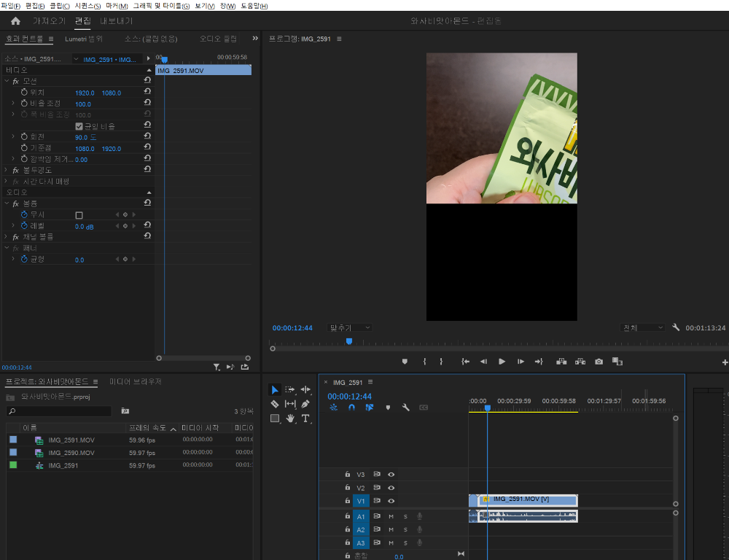Play the program monitor
This screenshot has width=729, height=560.
pos(502,362)
